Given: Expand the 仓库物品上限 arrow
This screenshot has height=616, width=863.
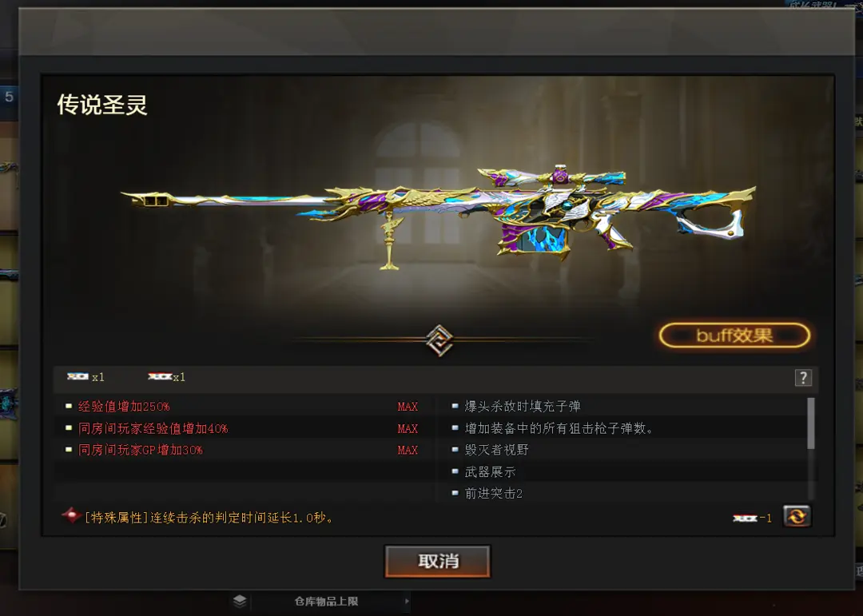Looking at the screenshot, I should pos(407,601).
